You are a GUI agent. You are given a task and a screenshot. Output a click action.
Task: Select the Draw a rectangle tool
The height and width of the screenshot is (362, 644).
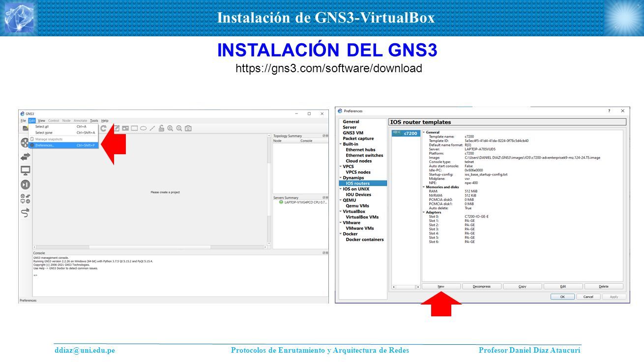134,128
